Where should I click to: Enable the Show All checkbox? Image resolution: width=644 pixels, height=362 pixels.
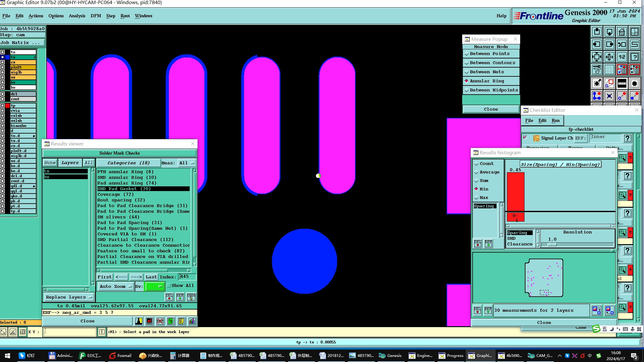tap(169, 286)
